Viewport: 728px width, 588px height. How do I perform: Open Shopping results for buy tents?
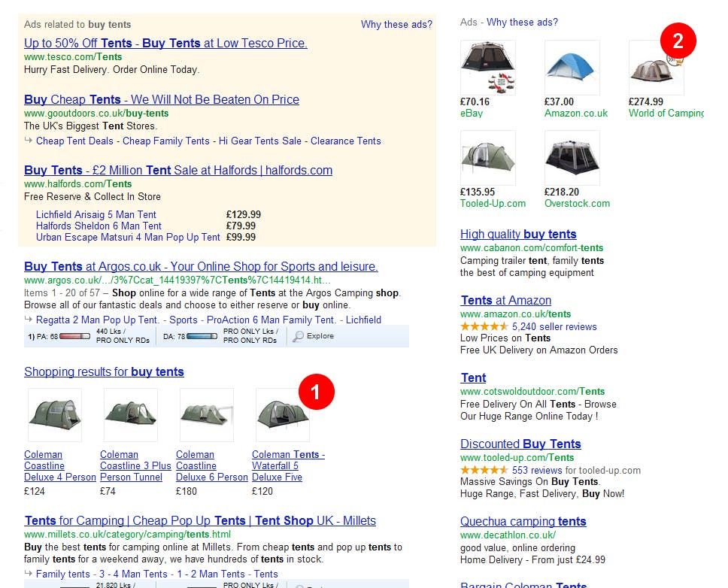click(x=104, y=371)
